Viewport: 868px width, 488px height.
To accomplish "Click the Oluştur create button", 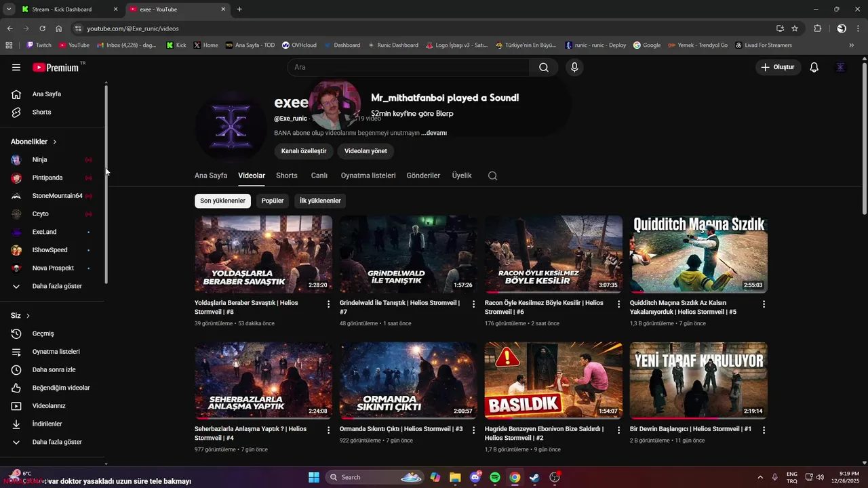I will (778, 67).
